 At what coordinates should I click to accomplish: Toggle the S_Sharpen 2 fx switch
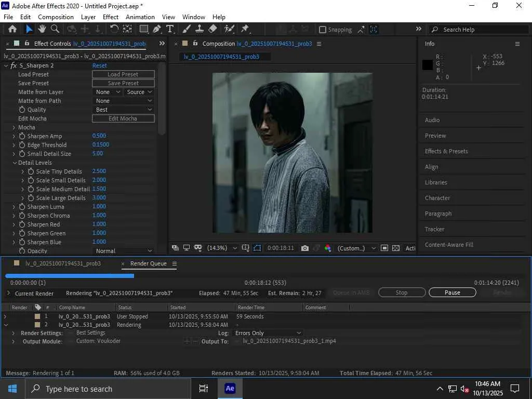14,65
